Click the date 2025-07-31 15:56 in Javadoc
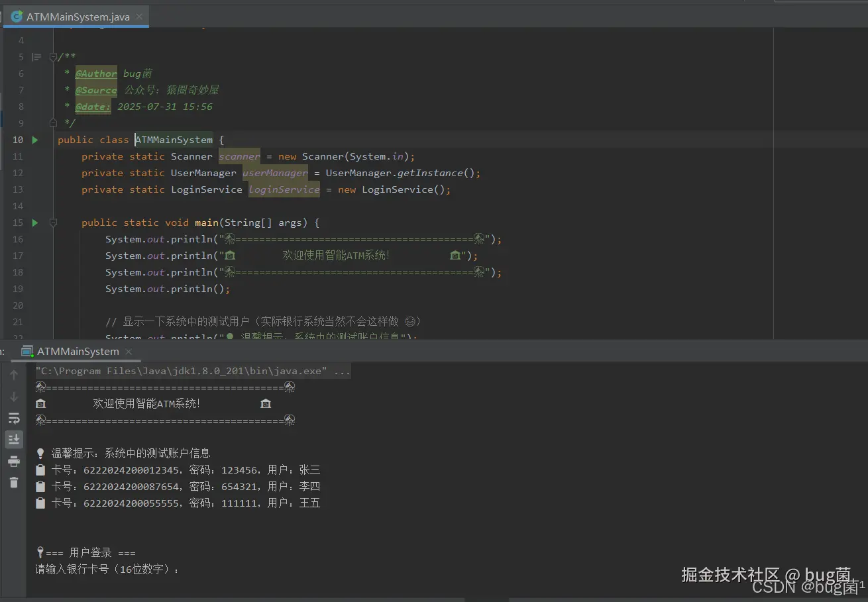 (x=165, y=107)
